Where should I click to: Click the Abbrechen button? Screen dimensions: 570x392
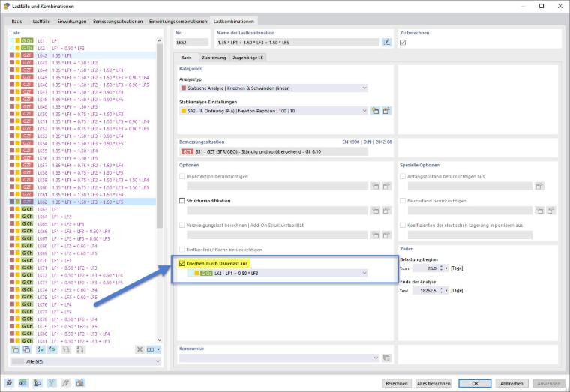(x=511, y=383)
